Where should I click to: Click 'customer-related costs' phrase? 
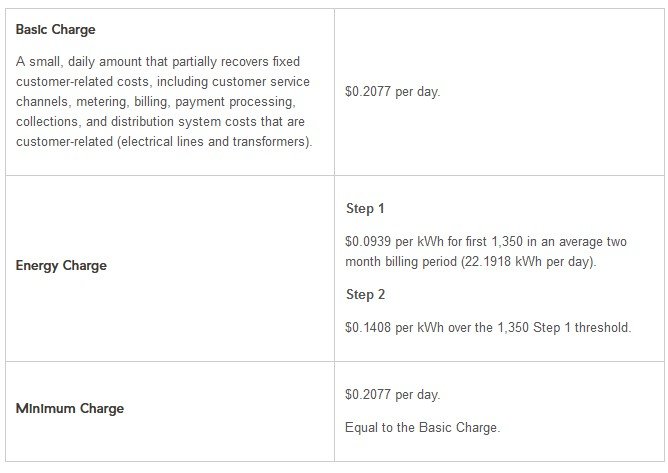tap(83, 81)
